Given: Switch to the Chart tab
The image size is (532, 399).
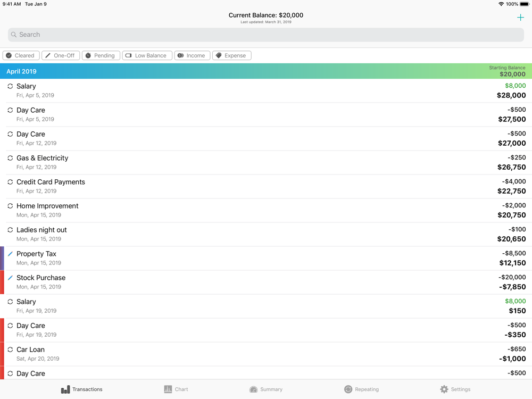Looking at the screenshot, I should point(176,389).
